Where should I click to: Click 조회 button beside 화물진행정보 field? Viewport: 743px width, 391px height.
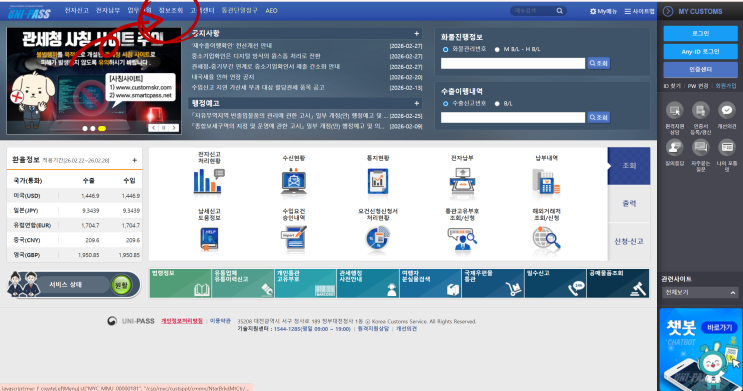tap(598, 63)
